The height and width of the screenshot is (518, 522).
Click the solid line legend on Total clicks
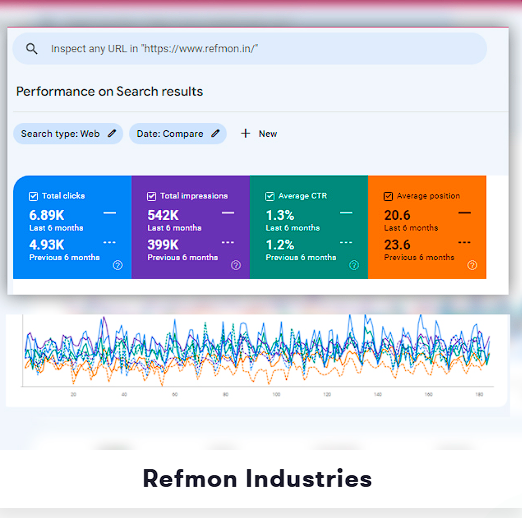[x=110, y=213]
